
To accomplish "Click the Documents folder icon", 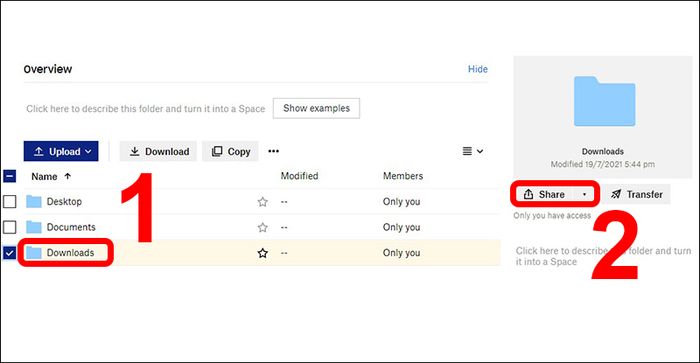I will coord(33,227).
